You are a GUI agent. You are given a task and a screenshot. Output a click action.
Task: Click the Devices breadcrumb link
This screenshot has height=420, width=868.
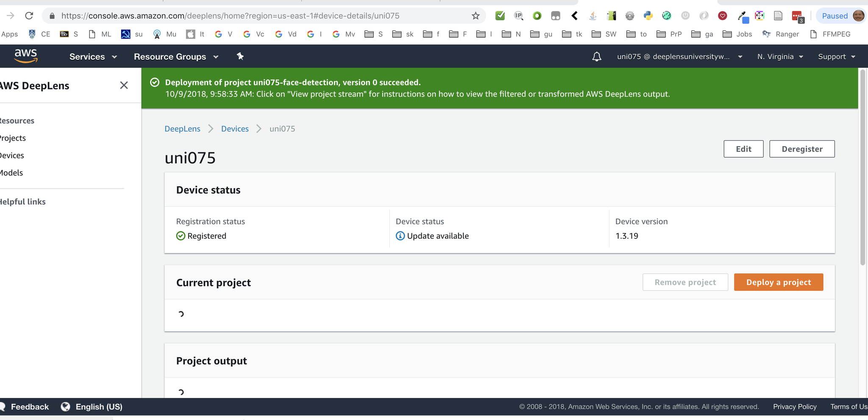click(235, 128)
